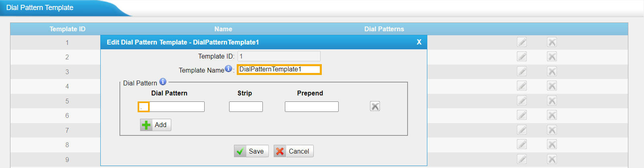This screenshot has width=644, height=168.
Task: Click the delete icon for template 5
Action: coord(552,101)
